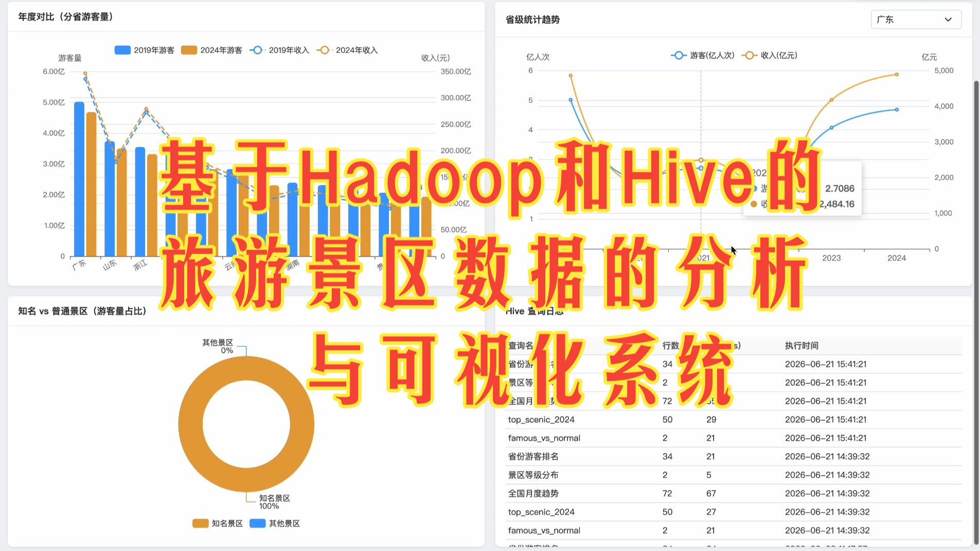Click the 省级统计趋势 panel title

532,20
